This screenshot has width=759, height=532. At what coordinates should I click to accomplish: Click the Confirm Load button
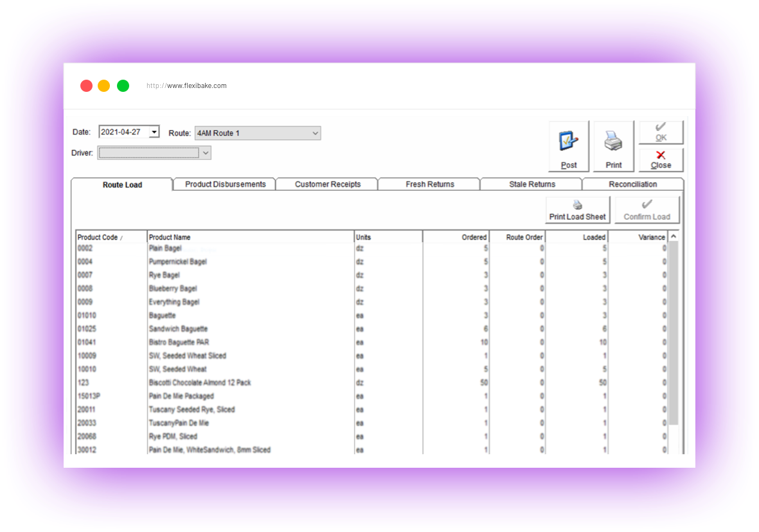(647, 210)
